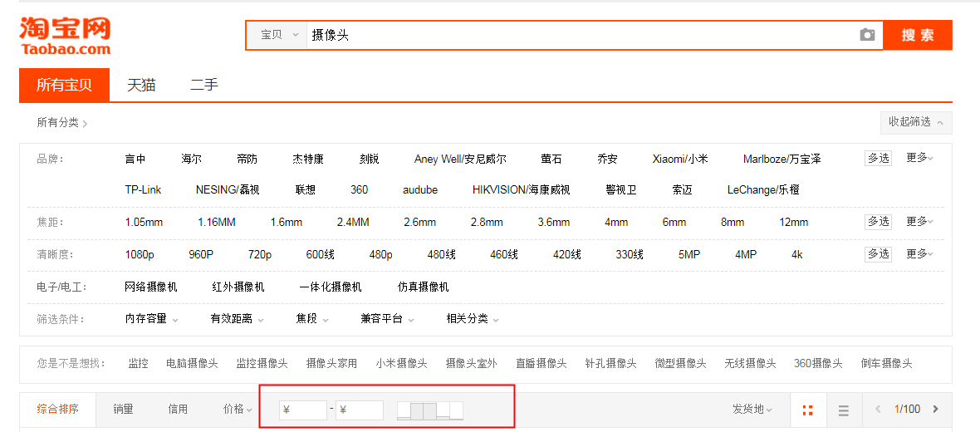Click the minimum price input field
The image size is (980, 432).
click(303, 410)
